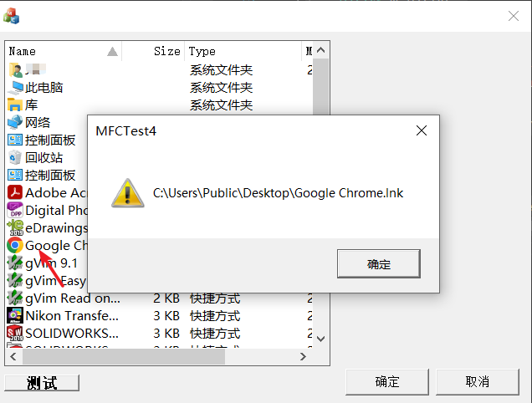Select the 库 libraries folder icon

click(x=15, y=105)
